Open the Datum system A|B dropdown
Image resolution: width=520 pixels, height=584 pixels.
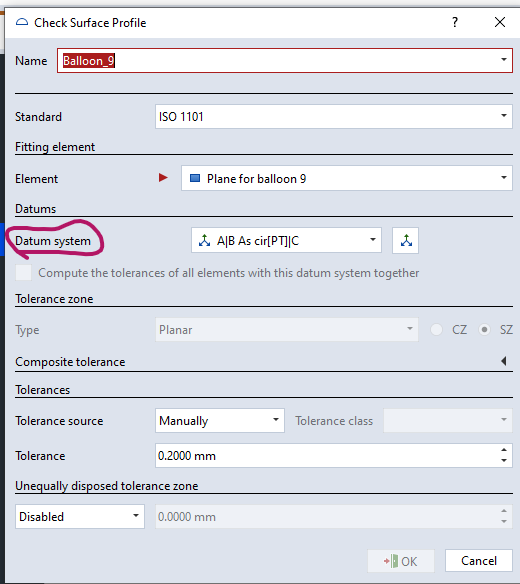286,241
